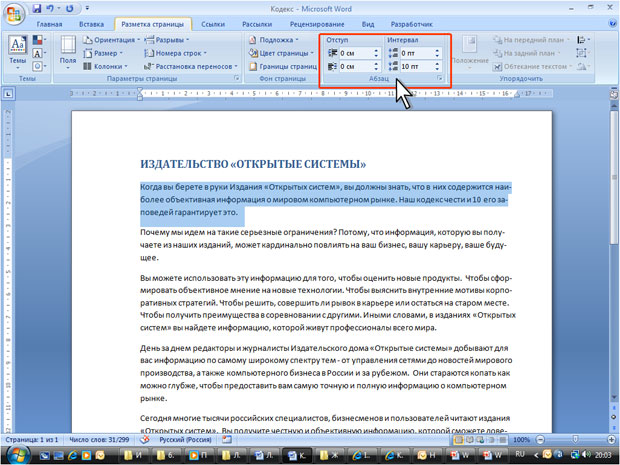Expand the Цвет страницы dropdown

(281, 53)
